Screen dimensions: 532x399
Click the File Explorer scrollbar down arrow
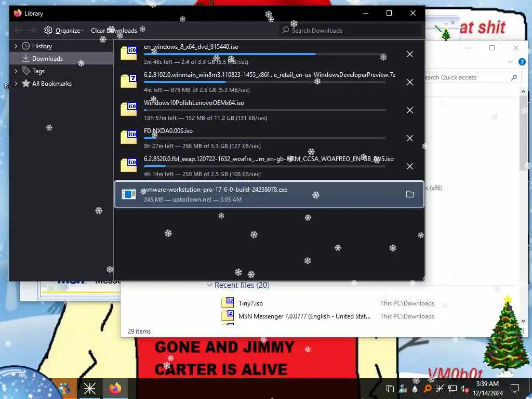(523, 321)
